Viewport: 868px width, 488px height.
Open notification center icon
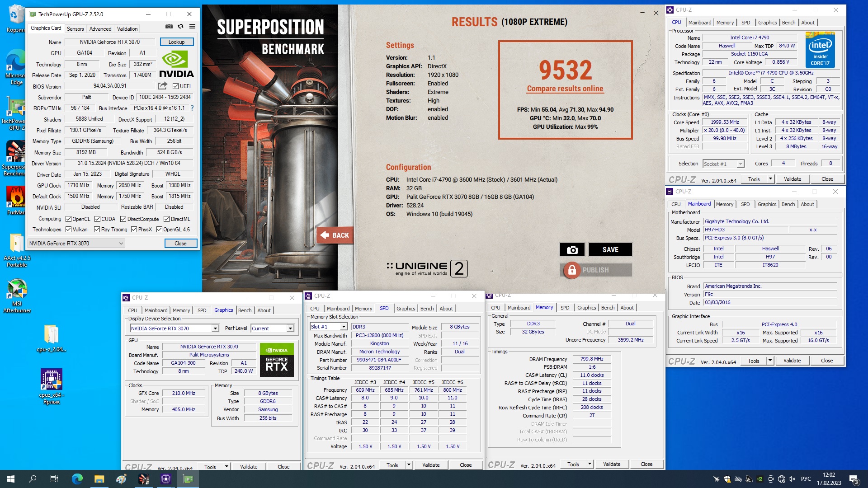pos(854,479)
